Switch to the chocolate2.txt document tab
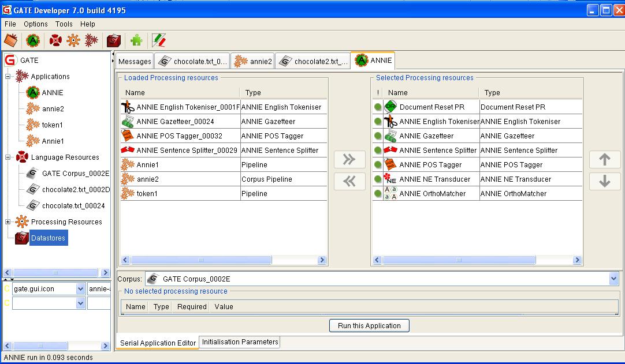The width and height of the screenshot is (625, 364). pyautogui.click(x=313, y=61)
